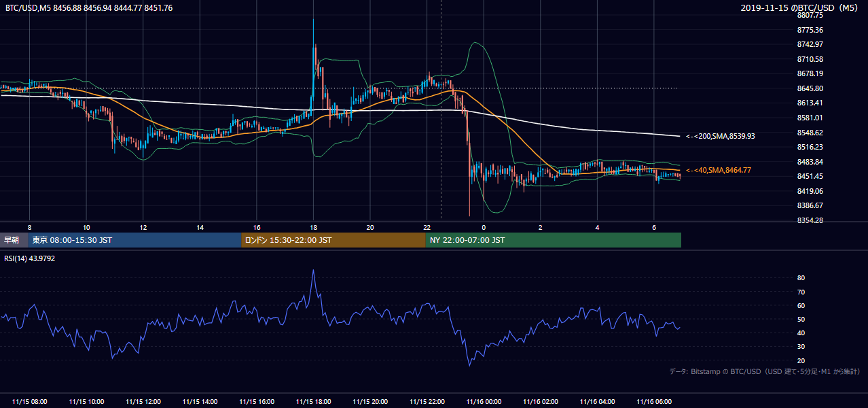Click the 11/15 14:00 bottom time label
The image size is (868, 408).
200,402
